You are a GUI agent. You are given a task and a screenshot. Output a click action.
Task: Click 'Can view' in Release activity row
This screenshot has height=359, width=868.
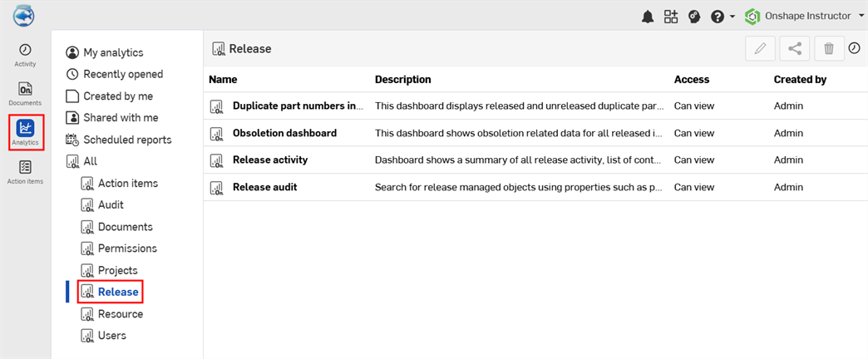coord(693,160)
